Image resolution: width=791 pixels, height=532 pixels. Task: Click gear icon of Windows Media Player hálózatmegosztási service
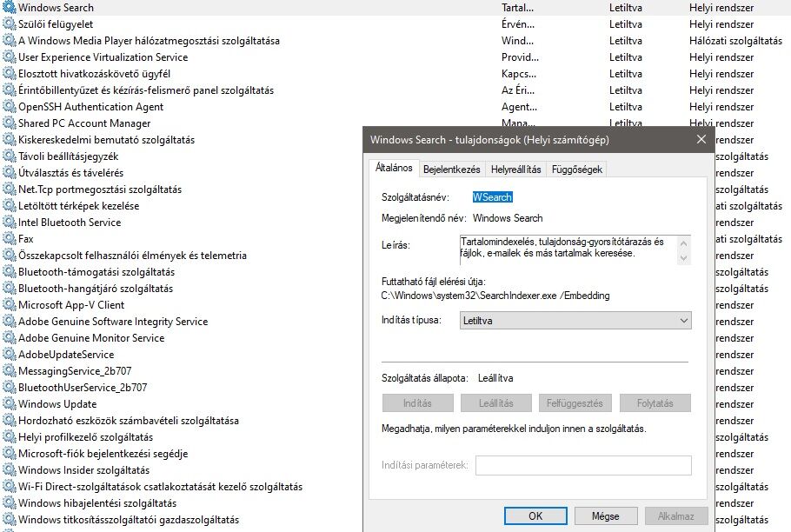9,41
